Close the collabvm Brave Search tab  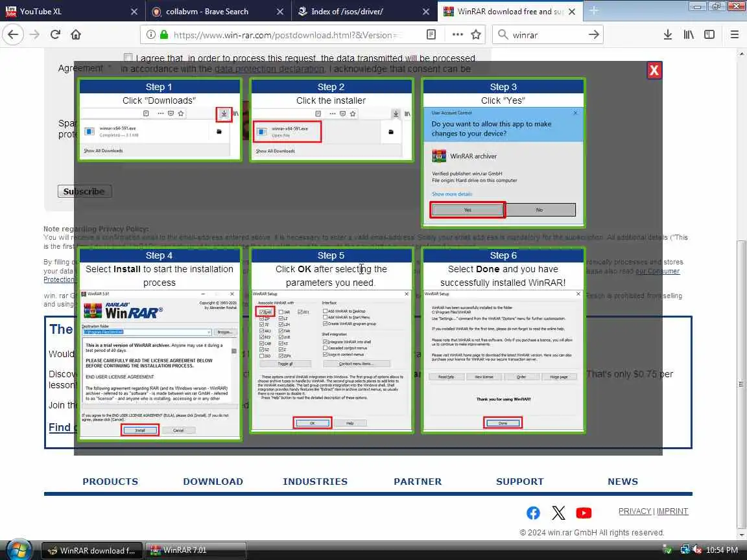pos(280,12)
